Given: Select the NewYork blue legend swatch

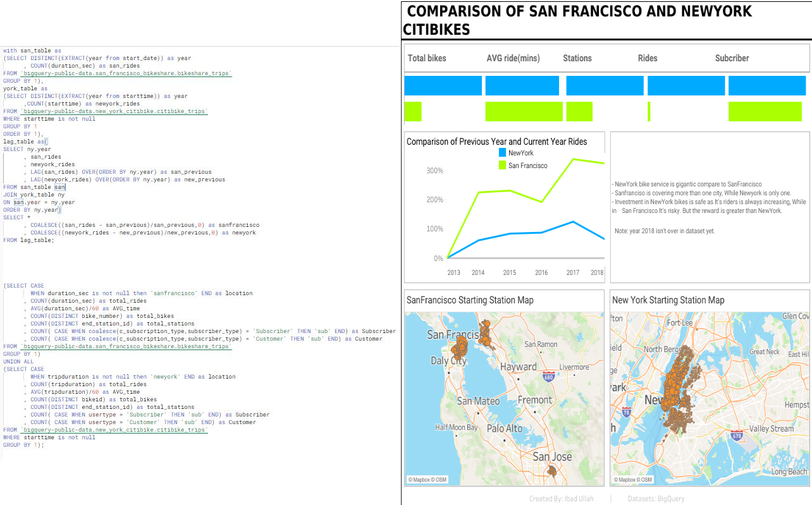Looking at the screenshot, I should pos(502,153).
